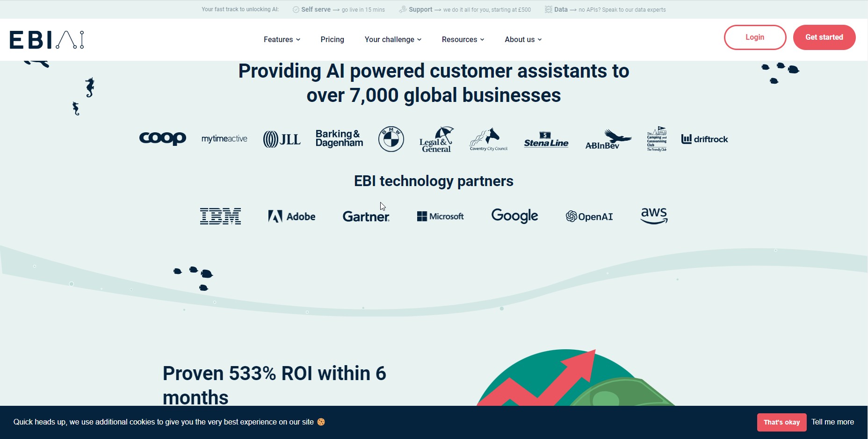Click the Legal & General umbrella logo
Screen dimensions: 868x439
(437, 139)
